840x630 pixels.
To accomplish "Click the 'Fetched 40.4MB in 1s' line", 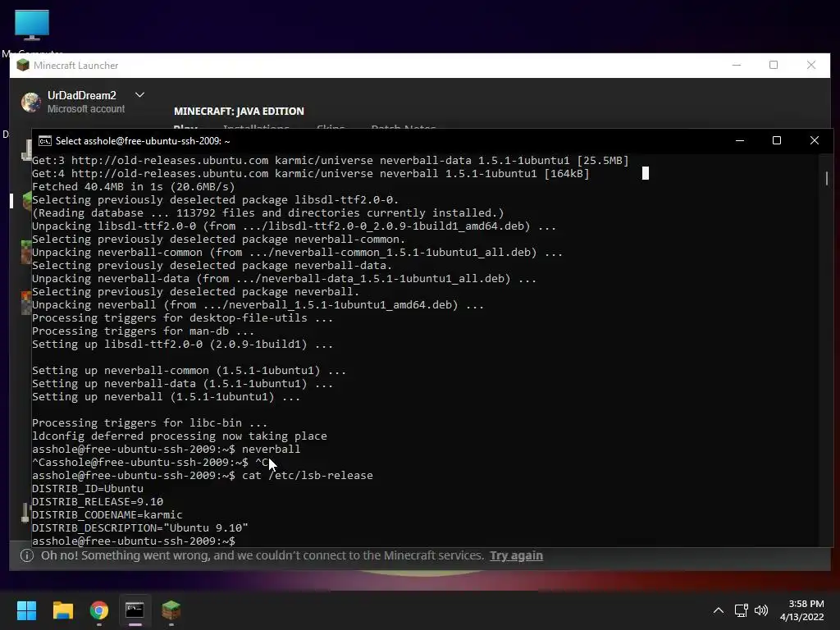I will click(134, 186).
